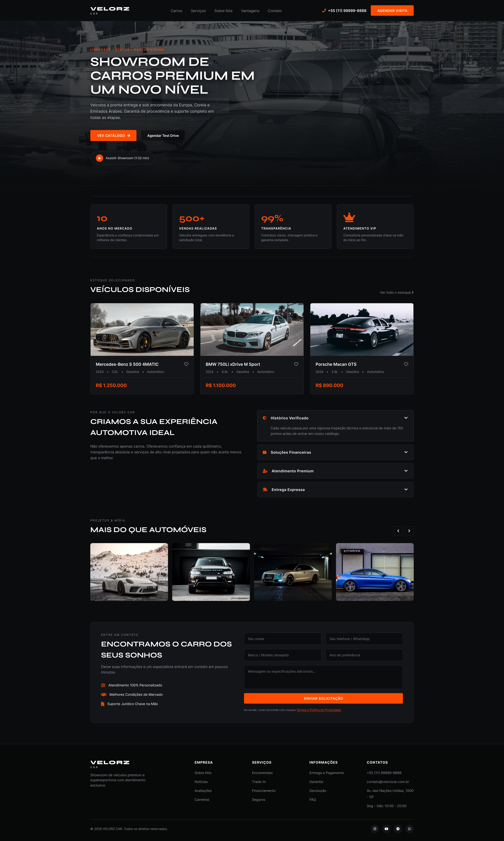
Task: Open Ver todo o estoque link
Action: (397, 293)
